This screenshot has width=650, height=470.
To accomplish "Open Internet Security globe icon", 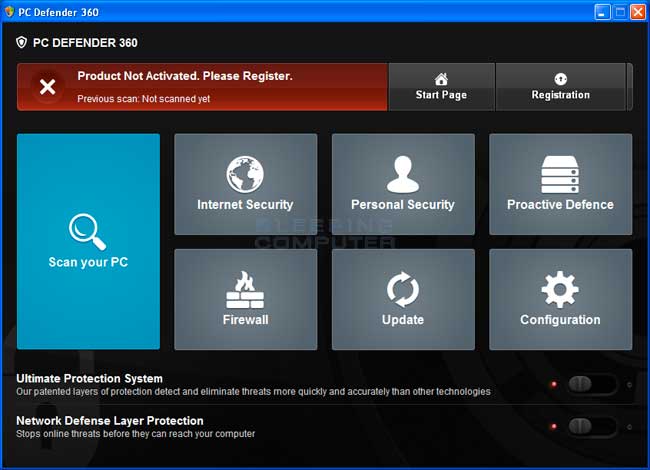I will [x=245, y=174].
